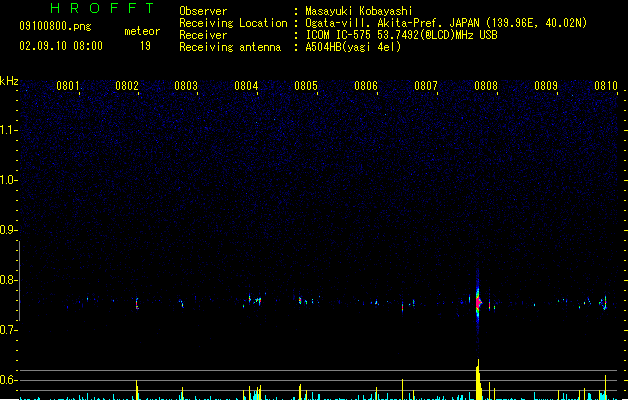The image size is (629, 400).
Task: Click the Receiving antenna label
Action: (x=230, y=47)
